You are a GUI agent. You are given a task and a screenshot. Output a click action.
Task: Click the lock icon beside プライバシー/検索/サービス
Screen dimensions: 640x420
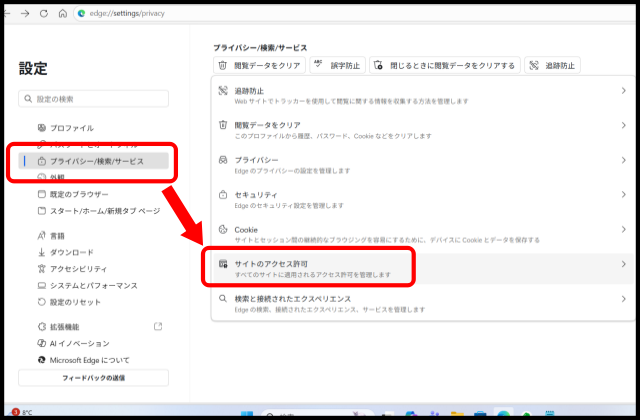(42, 161)
